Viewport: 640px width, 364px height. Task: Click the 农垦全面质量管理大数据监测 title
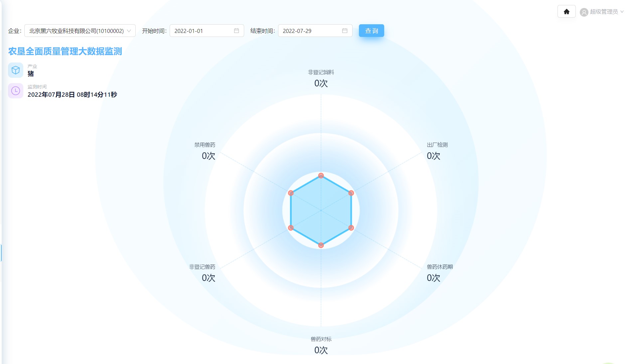(65, 52)
